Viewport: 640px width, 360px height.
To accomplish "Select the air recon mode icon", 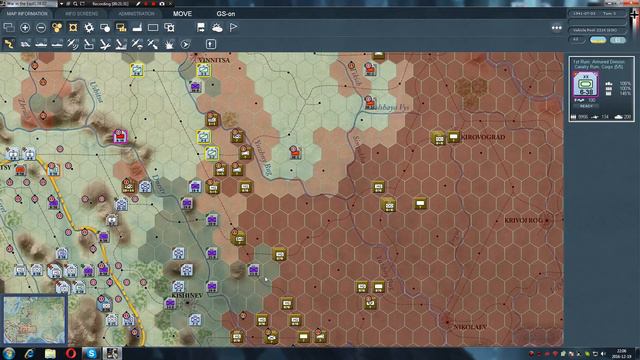I will click(73, 44).
